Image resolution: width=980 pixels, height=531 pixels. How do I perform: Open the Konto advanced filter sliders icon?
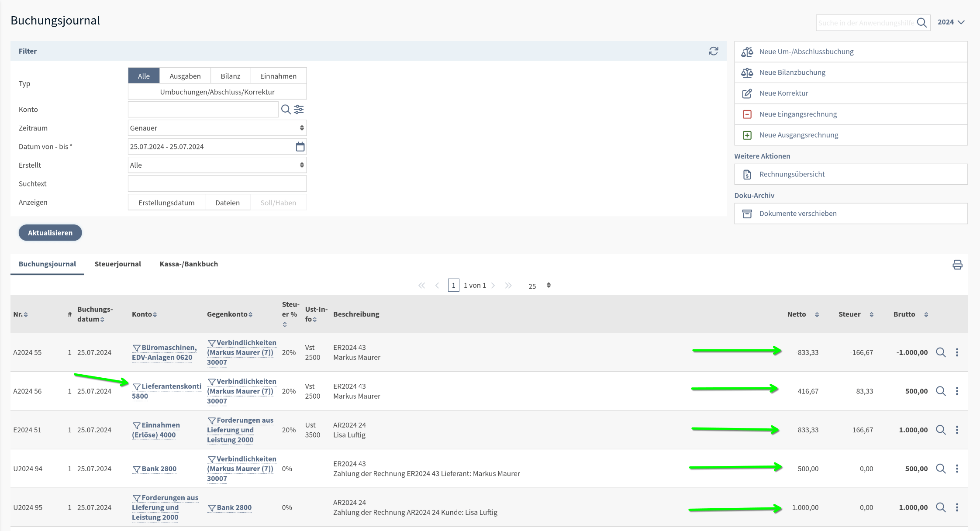tap(299, 109)
